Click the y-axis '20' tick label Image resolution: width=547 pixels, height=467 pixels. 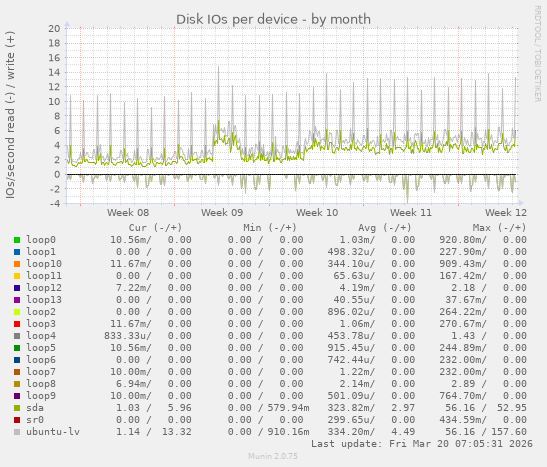[x=54, y=29]
